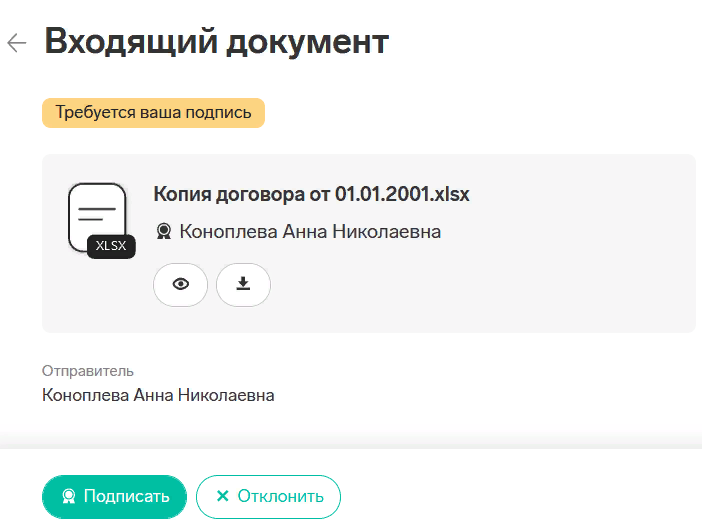The width and height of the screenshot is (702, 531).
Task: Download the file with the arrow button
Action: [x=243, y=284]
